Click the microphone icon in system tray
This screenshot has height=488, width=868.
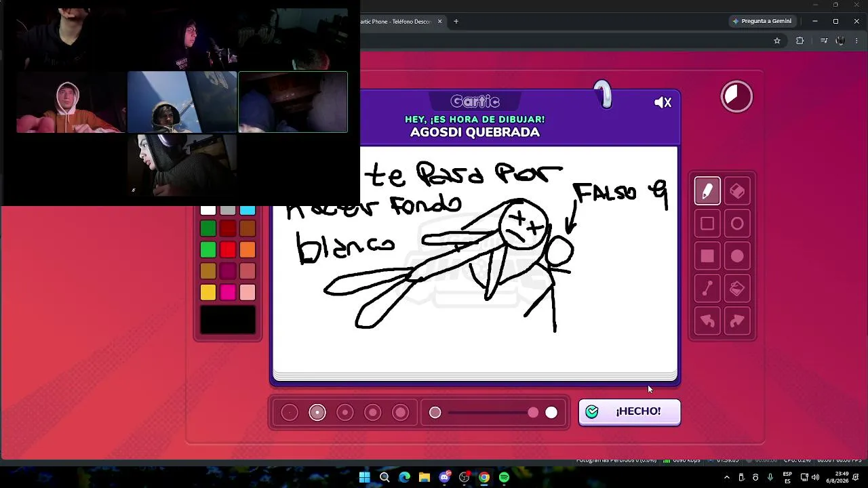770,477
